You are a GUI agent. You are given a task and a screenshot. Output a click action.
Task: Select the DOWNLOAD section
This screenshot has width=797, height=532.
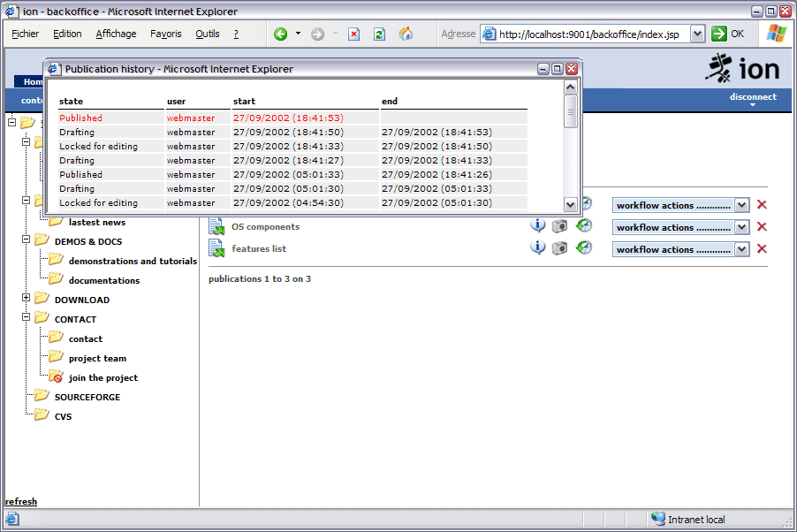[82, 300]
